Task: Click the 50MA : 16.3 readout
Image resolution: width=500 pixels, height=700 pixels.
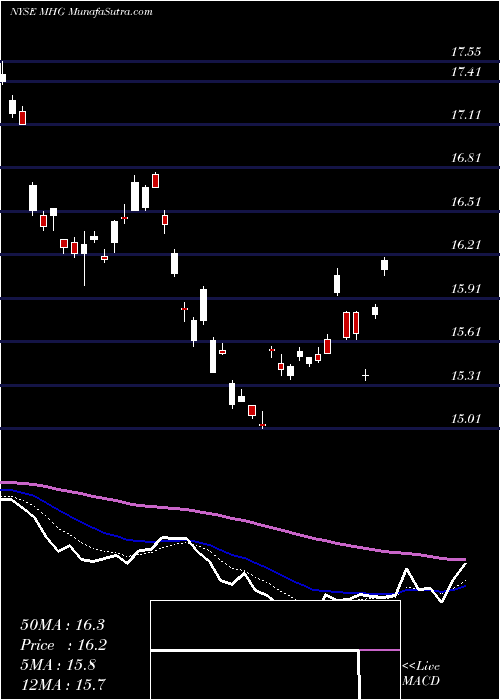Action: (62, 625)
